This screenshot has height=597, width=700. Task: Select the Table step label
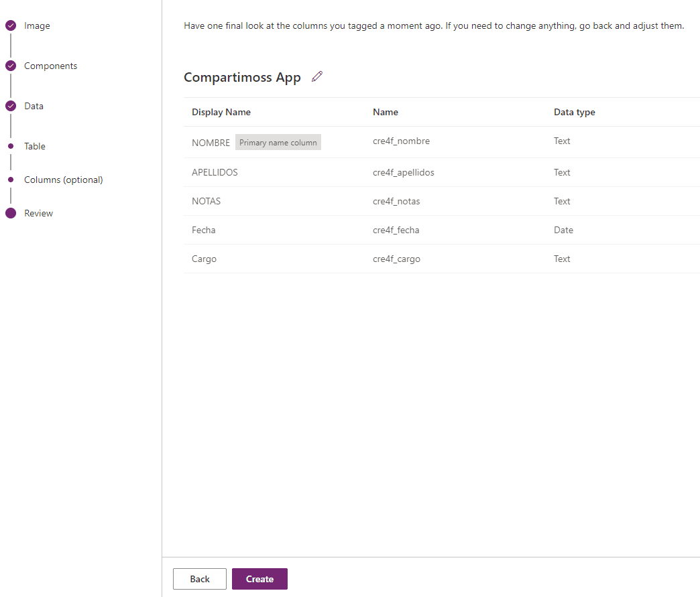click(35, 146)
